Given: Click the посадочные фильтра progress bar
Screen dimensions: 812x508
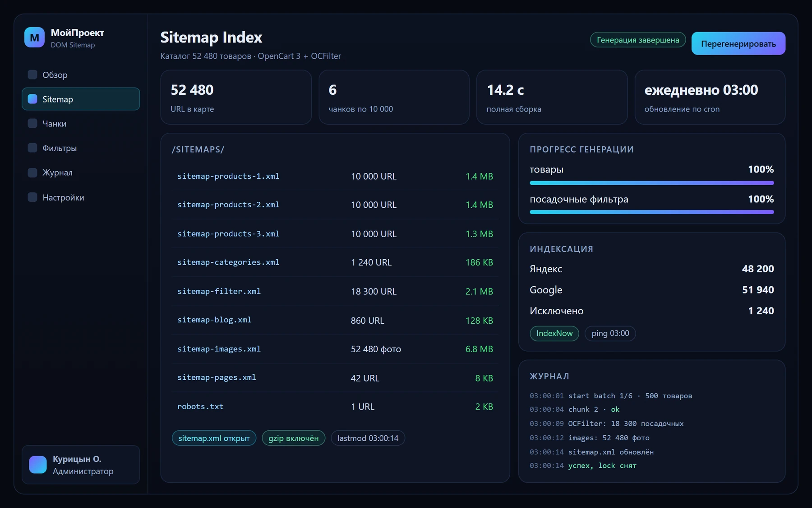Looking at the screenshot, I should point(652,212).
